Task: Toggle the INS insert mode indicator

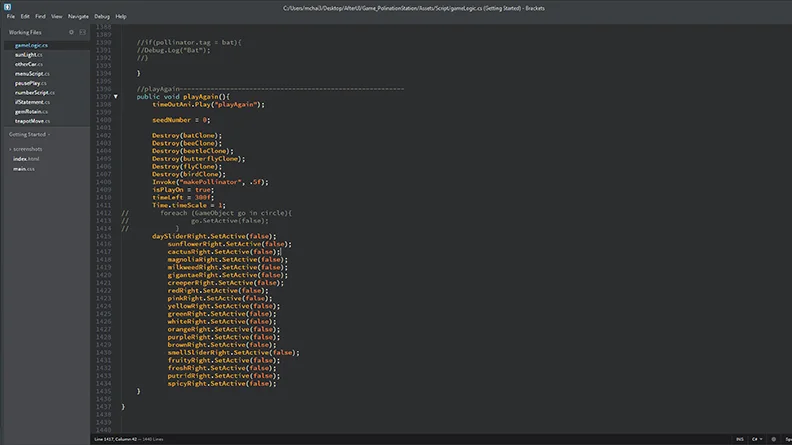Action: [739, 439]
